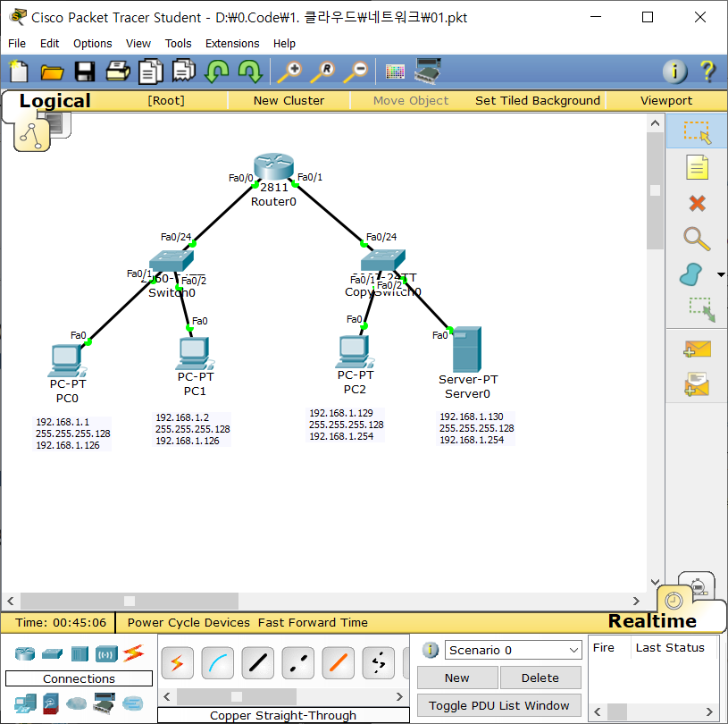The image size is (728, 724).
Task: Click the Print icon
Action: (118, 72)
